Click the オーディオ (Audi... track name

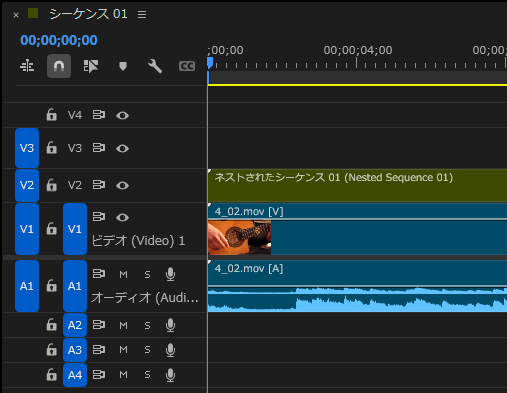[145, 298]
